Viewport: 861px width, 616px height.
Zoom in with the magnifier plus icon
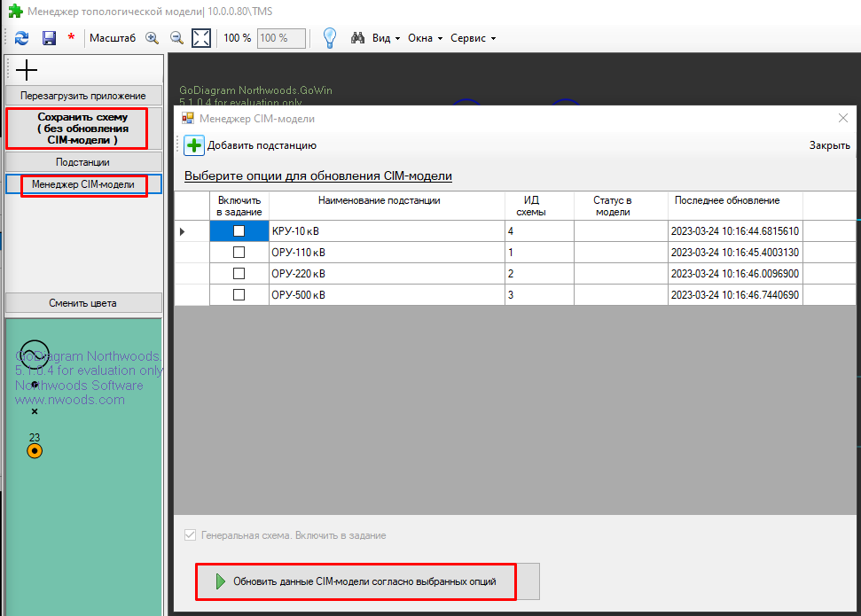tap(152, 38)
